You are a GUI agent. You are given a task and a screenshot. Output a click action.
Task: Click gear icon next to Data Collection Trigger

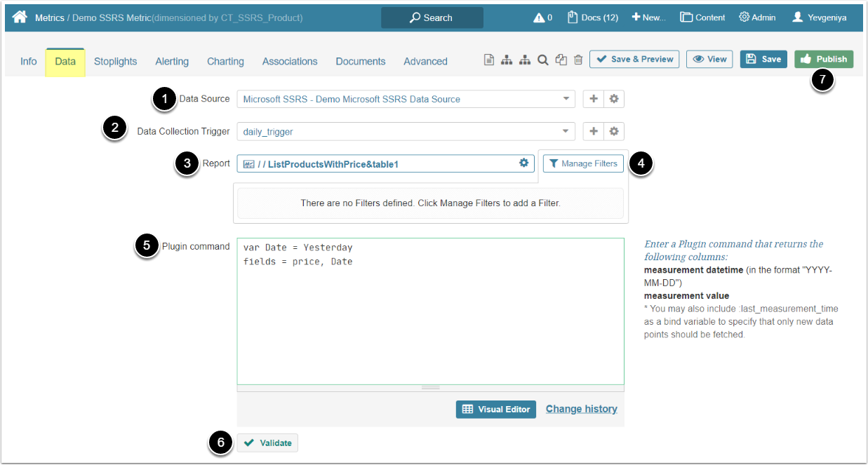(614, 131)
